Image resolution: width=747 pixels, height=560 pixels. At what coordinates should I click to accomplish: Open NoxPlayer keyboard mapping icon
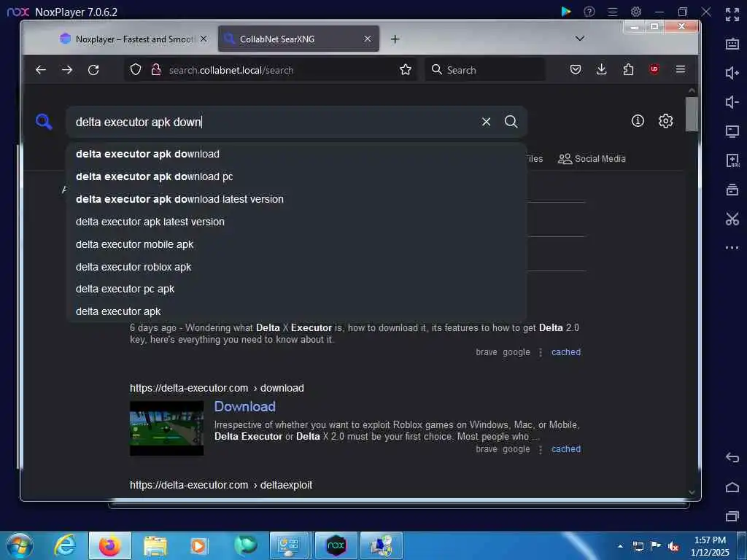tap(732, 44)
